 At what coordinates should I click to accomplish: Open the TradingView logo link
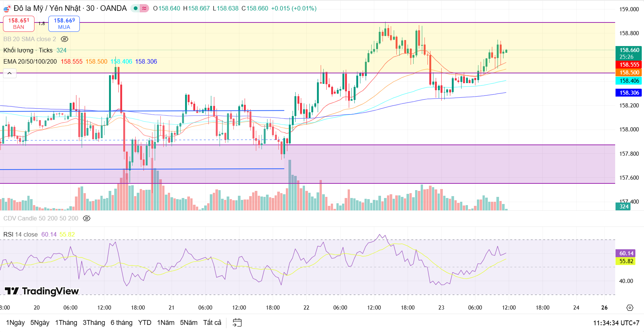42,291
